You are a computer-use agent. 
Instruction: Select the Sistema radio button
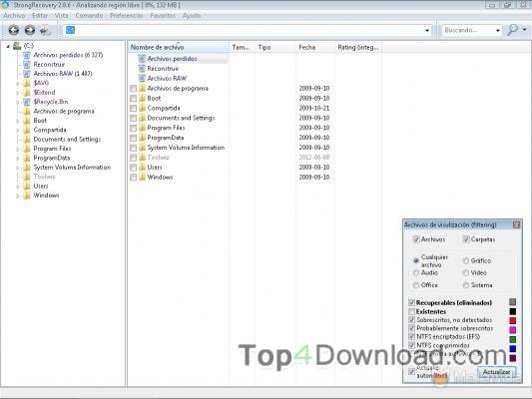pos(466,285)
